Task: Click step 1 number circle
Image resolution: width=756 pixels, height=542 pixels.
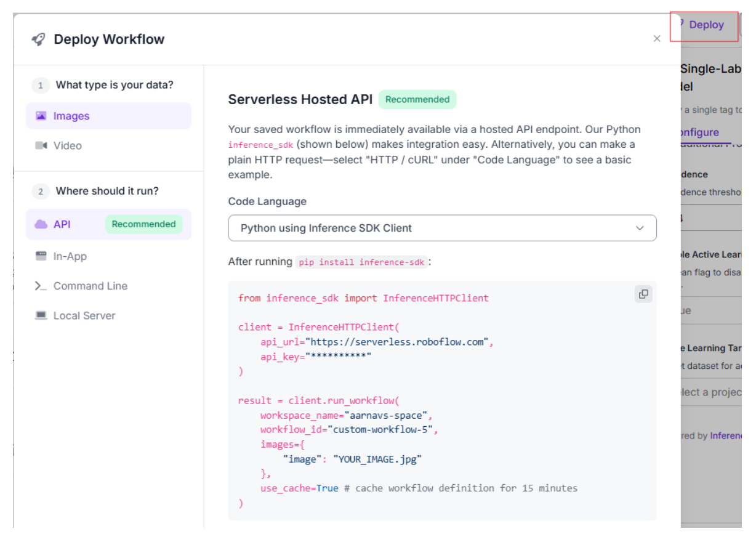Action: click(41, 85)
